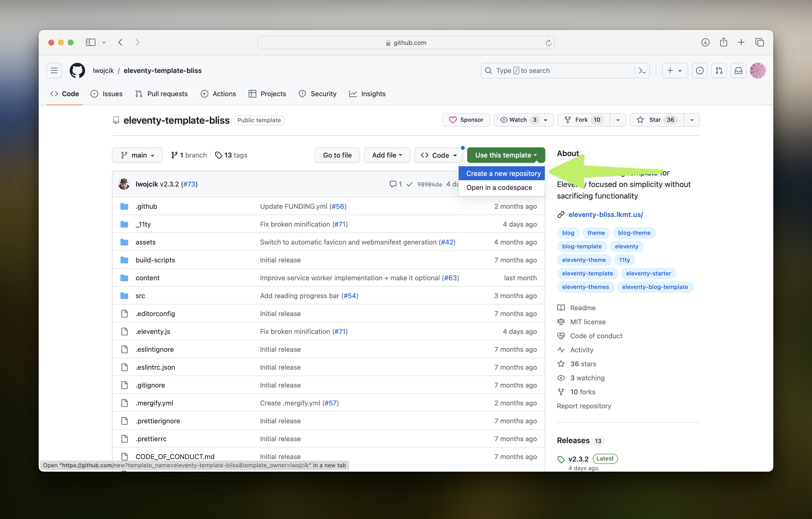Go back with Safari back arrow
This screenshot has width=812, height=519.
[120, 42]
